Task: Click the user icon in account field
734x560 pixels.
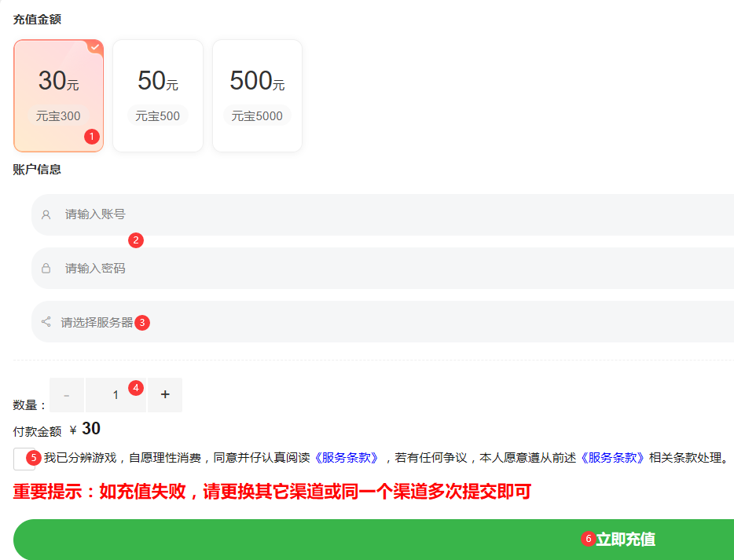Action: [46, 214]
